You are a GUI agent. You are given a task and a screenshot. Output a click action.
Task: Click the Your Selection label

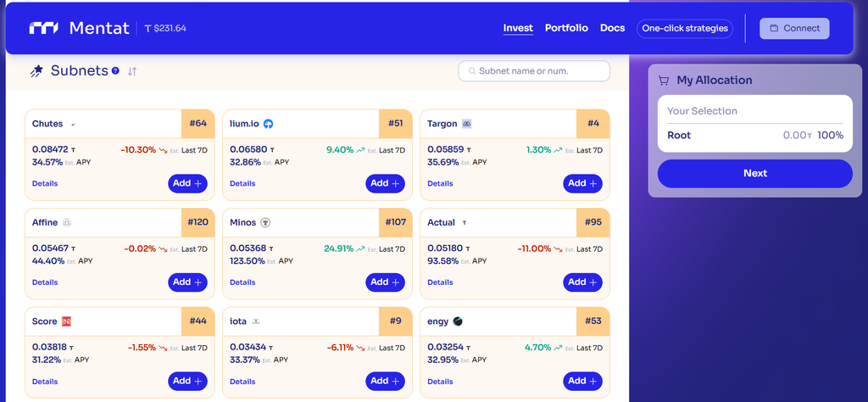(702, 111)
